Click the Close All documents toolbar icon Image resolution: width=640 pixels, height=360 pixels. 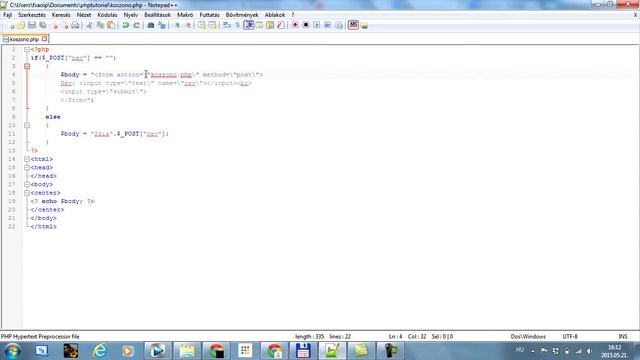point(65,25)
